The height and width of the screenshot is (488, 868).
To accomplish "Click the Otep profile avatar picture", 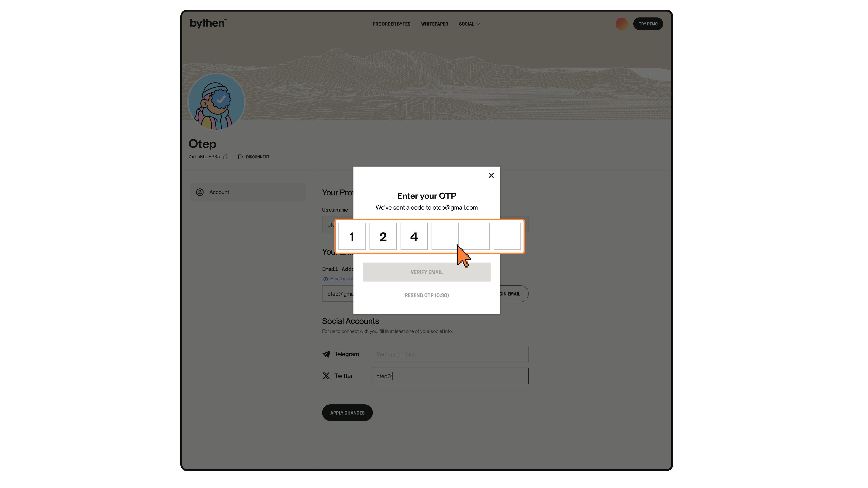I will pos(216,102).
